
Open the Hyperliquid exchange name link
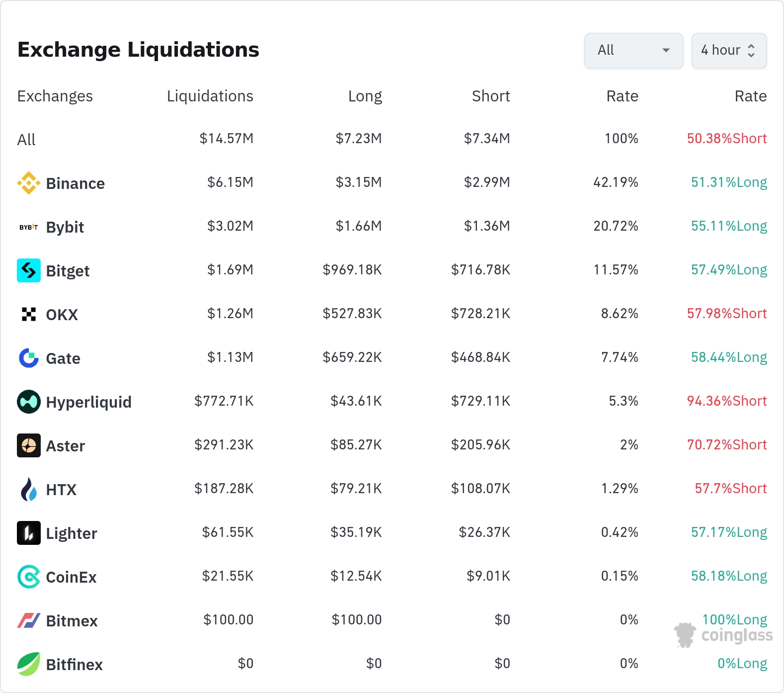88,402
